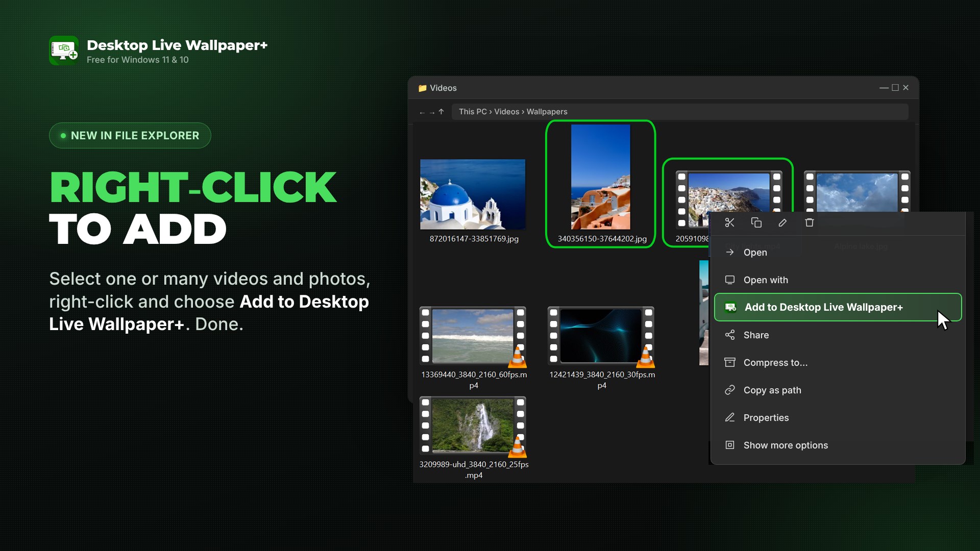Select Compress to... menu entry
Viewport: 980px width, 551px height.
(x=838, y=362)
